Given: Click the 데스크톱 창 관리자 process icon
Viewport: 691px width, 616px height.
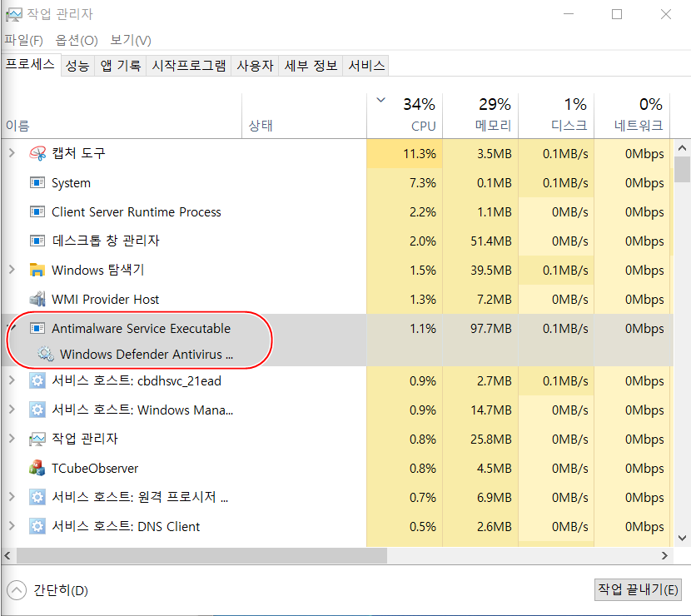Looking at the screenshot, I should [x=37, y=241].
